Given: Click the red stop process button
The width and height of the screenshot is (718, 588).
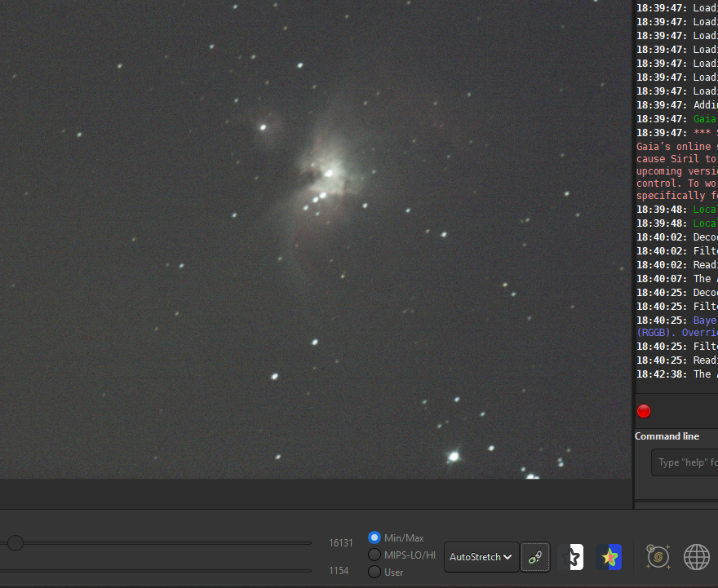Looking at the screenshot, I should tap(644, 411).
